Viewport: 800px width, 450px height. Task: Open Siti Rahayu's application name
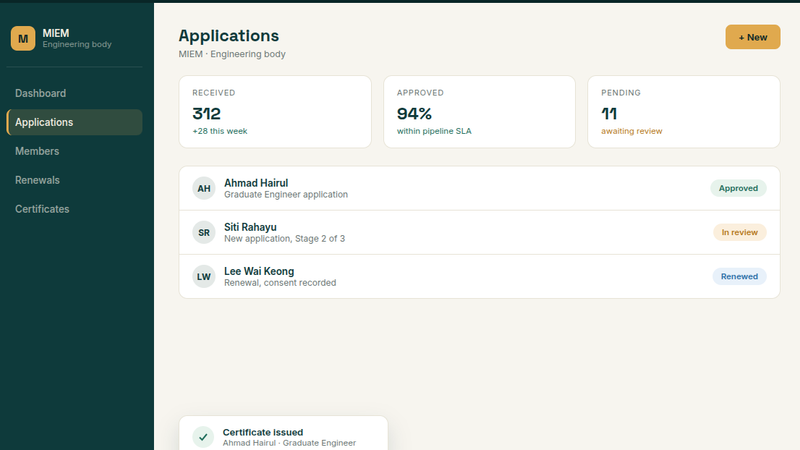tap(250, 227)
